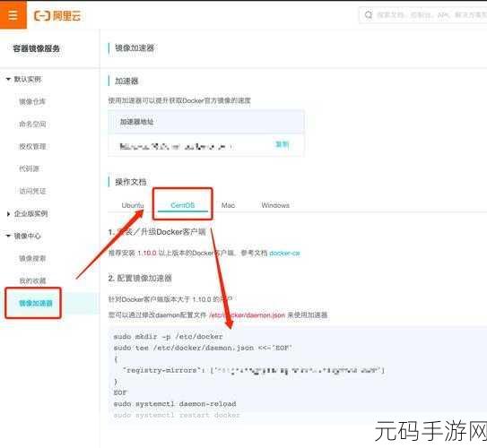487x448 pixels.
Task: Click the blurred accelerator address text
Action: point(176,146)
